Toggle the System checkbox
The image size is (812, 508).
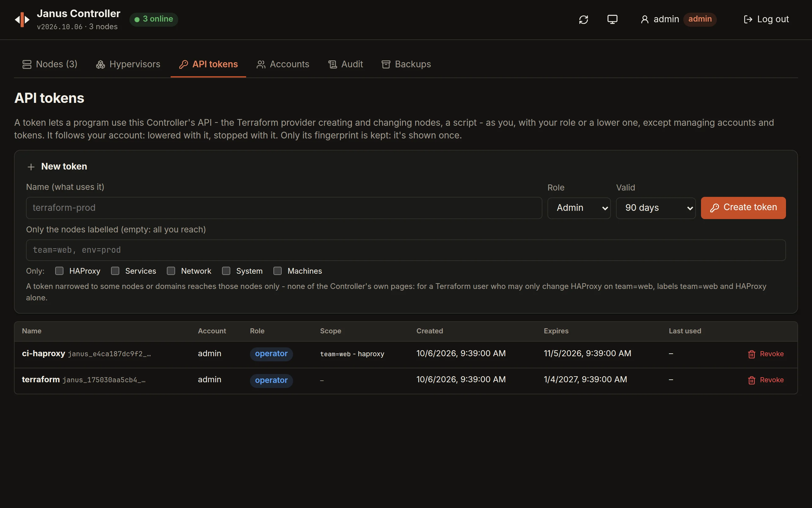click(226, 271)
